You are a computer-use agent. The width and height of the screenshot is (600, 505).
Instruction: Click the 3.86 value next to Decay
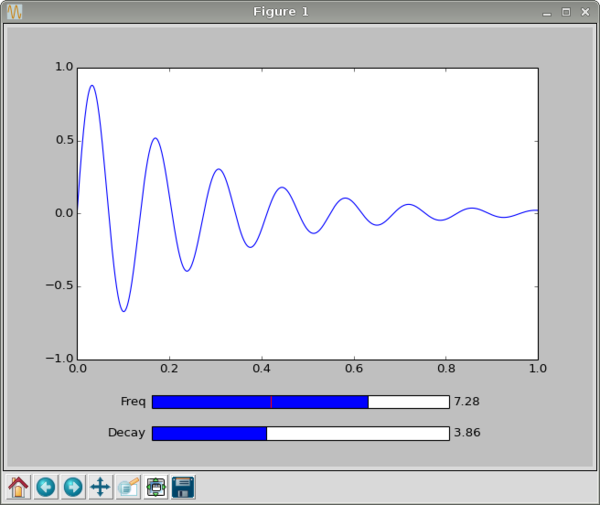(466, 434)
